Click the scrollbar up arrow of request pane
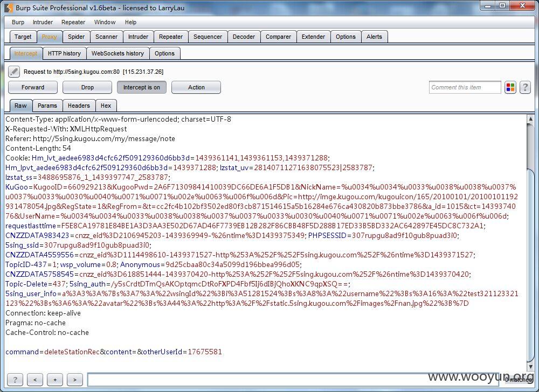This screenshot has height=392, width=539. coord(530,119)
